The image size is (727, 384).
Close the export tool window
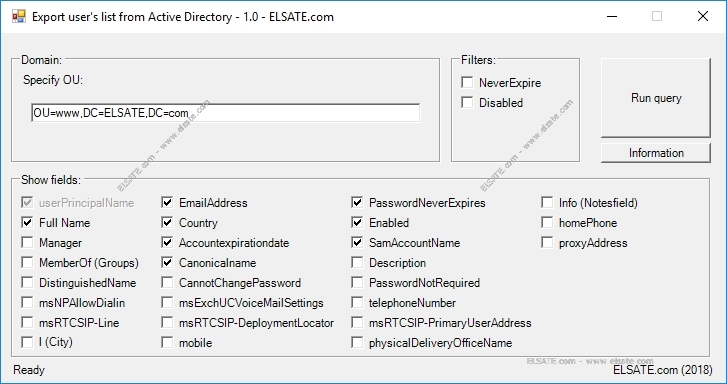pyautogui.click(x=703, y=17)
